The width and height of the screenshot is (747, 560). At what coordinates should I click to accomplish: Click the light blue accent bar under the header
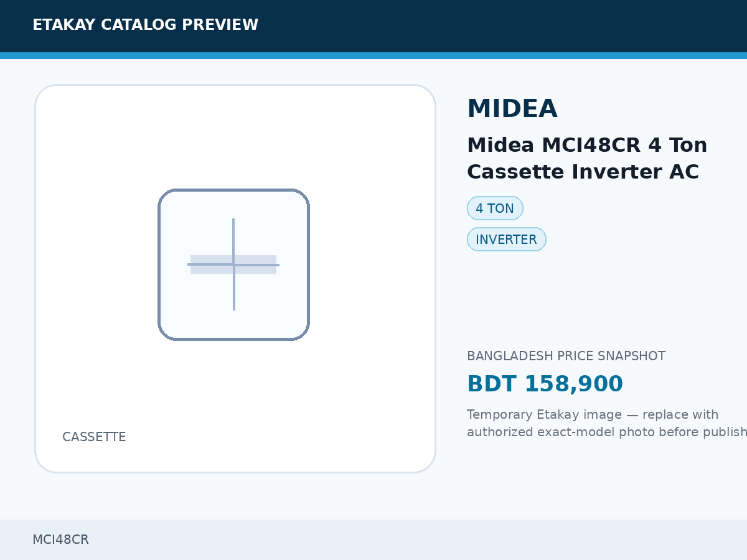[374, 56]
